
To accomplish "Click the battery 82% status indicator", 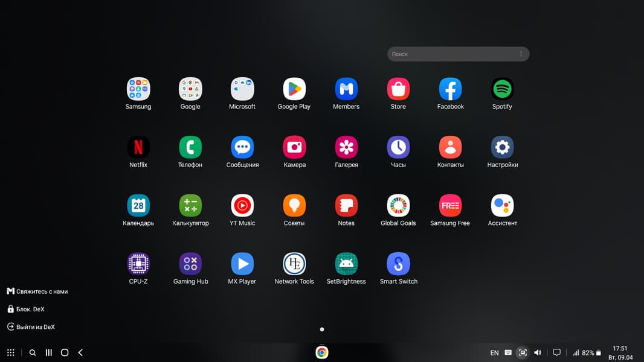I will (591, 352).
